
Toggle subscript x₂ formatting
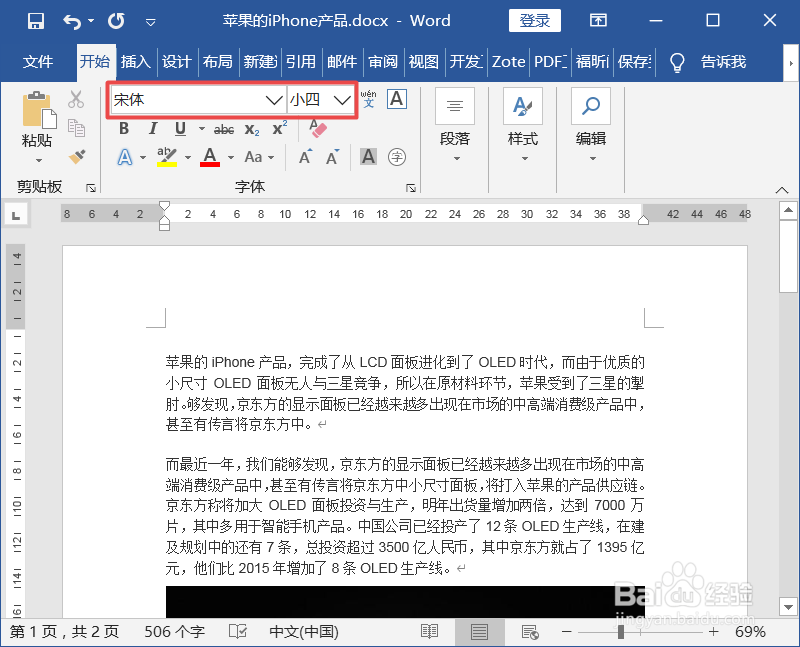pos(252,130)
